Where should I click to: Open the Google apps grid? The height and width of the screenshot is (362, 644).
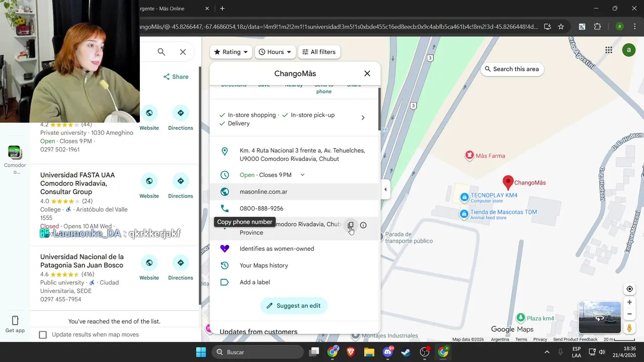(609, 50)
